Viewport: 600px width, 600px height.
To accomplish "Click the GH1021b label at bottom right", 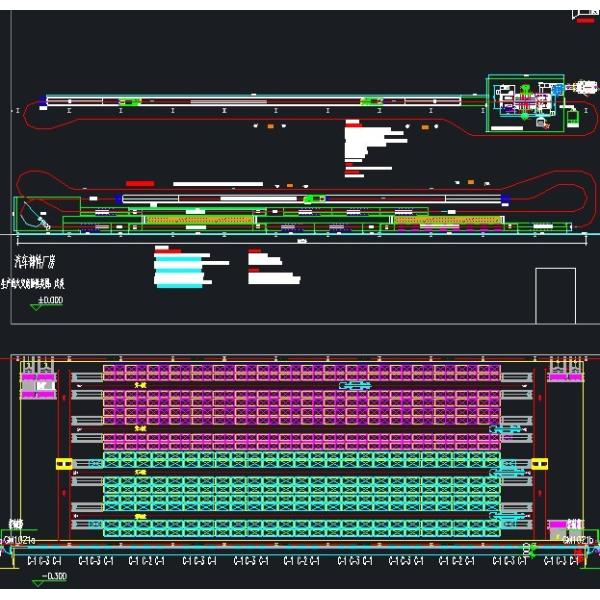I will point(579,540).
